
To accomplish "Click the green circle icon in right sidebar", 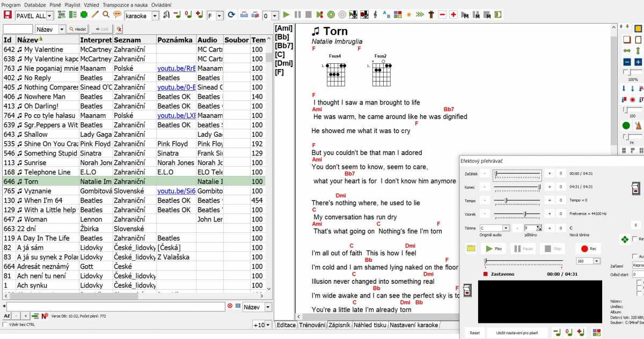I will [x=626, y=126].
